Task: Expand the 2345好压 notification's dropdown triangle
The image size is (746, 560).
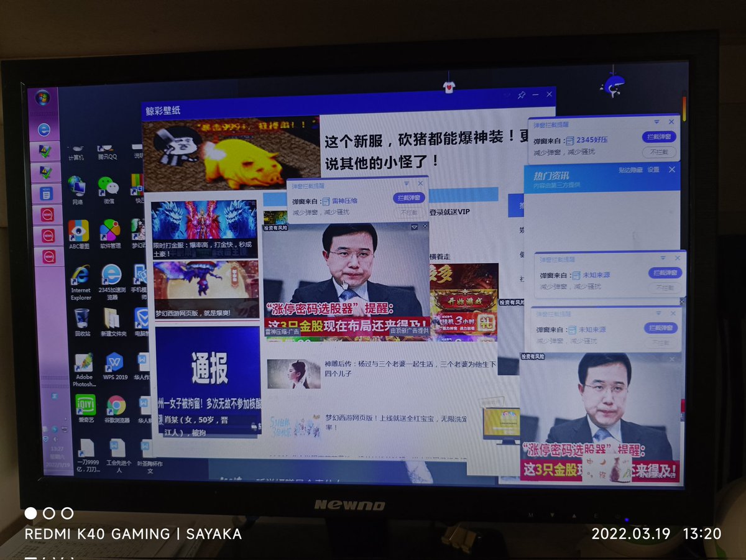Action: click(657, 122)
